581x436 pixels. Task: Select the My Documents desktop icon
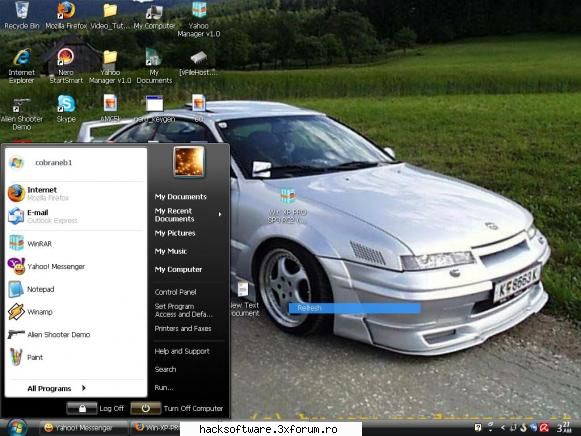tap(154, 66)
